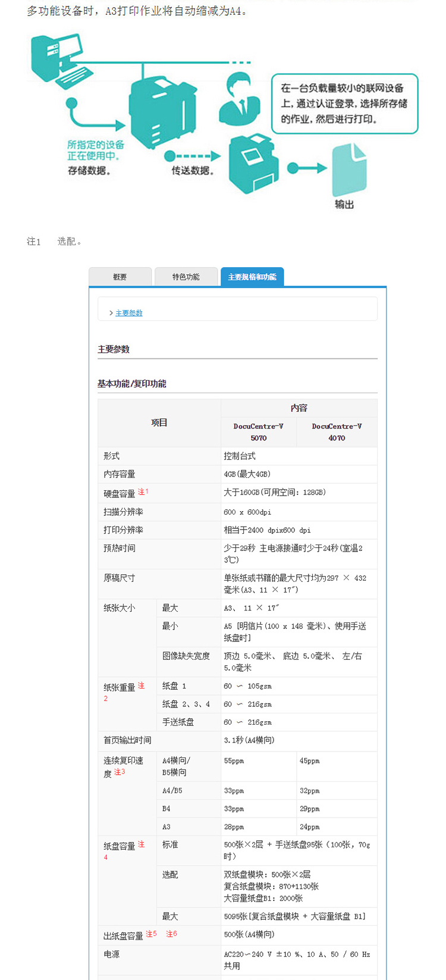Click the speech bubble about 联网设备
446x980 pixels.
344,104
